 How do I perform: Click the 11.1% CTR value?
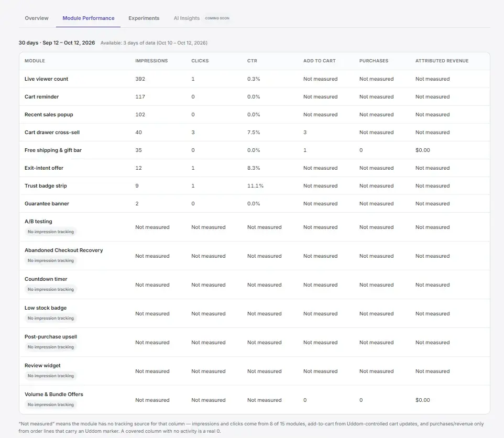[x=255, y=186]
